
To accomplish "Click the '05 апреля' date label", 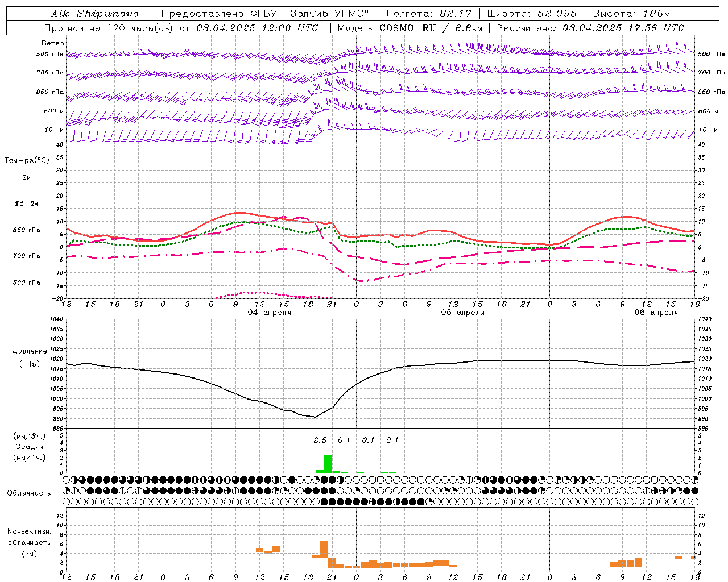I will [x=463, y=313].
